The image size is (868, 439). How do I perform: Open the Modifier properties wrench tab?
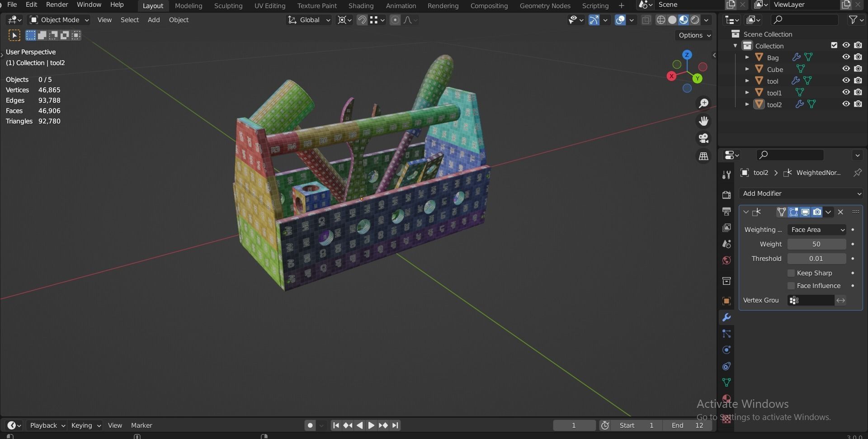726,317
